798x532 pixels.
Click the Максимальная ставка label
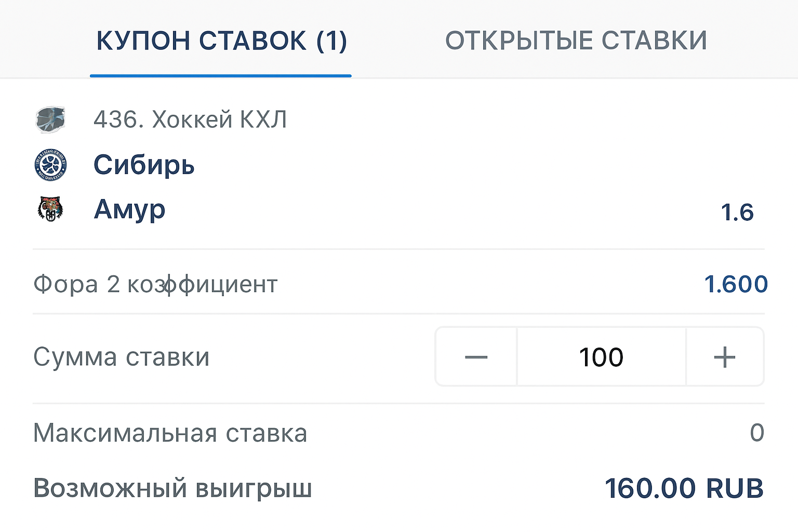pos(170,433)
